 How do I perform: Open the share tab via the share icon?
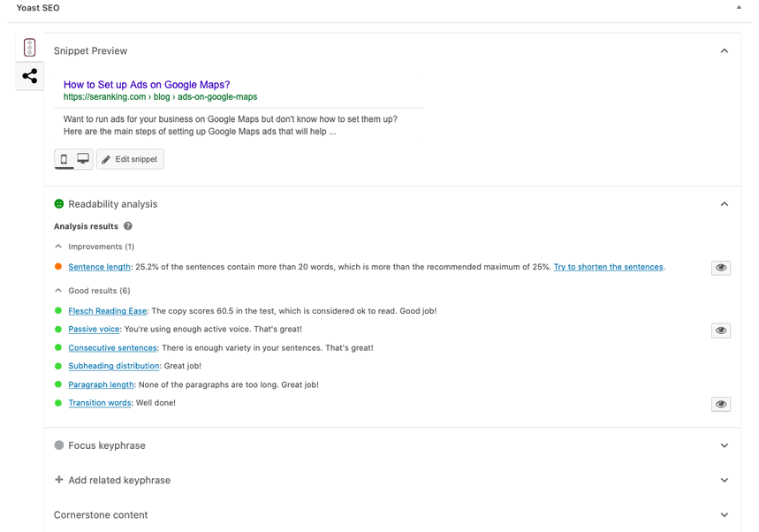click(29, 76)
